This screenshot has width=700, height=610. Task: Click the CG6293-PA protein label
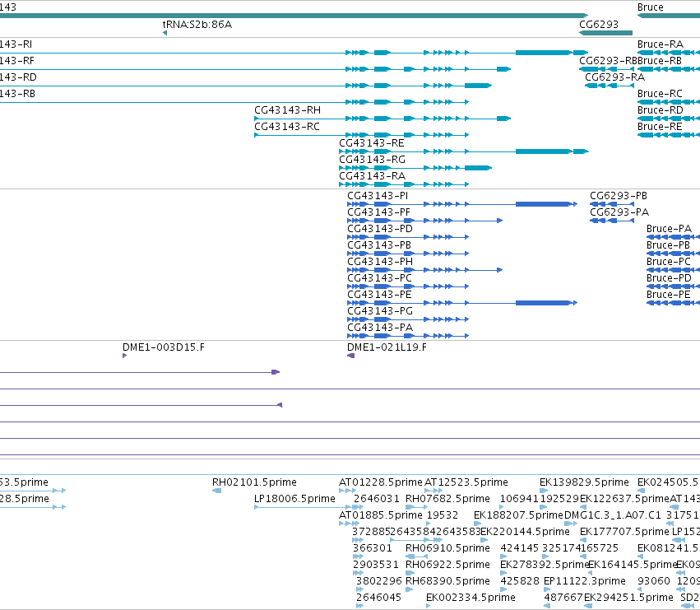619,212
